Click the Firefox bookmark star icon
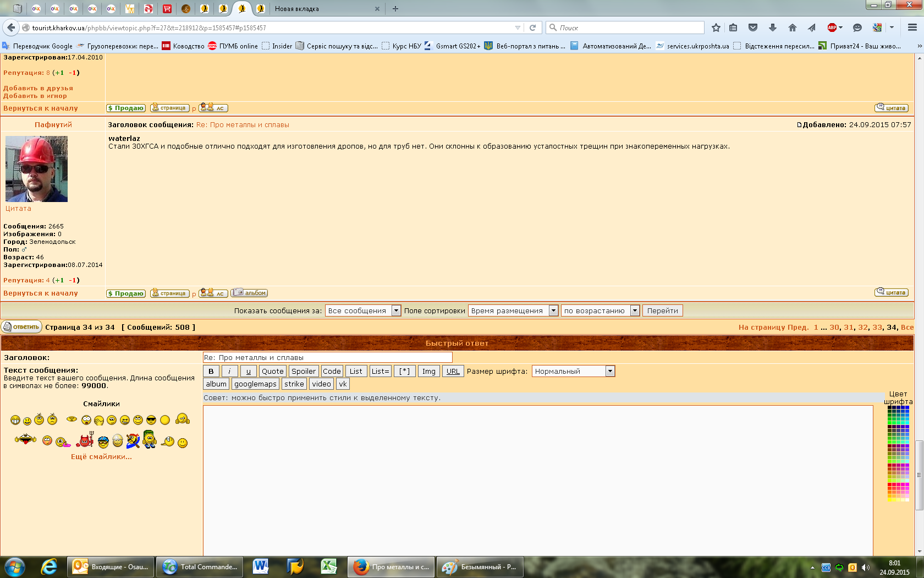 [716, 28]
